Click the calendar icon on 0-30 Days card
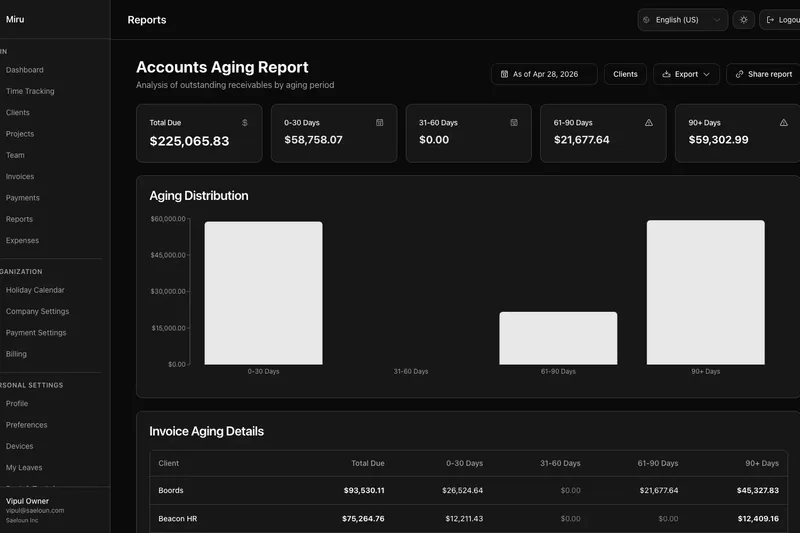Image resolution: width=800 pixels, height=533 pixels. 380,122
